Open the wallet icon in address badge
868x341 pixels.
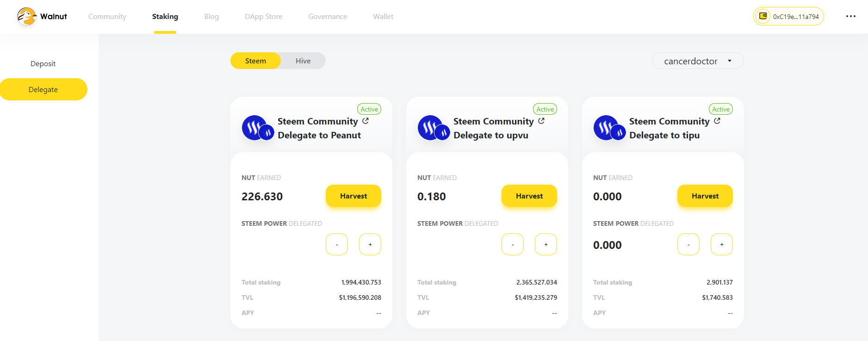click(763, 16)
